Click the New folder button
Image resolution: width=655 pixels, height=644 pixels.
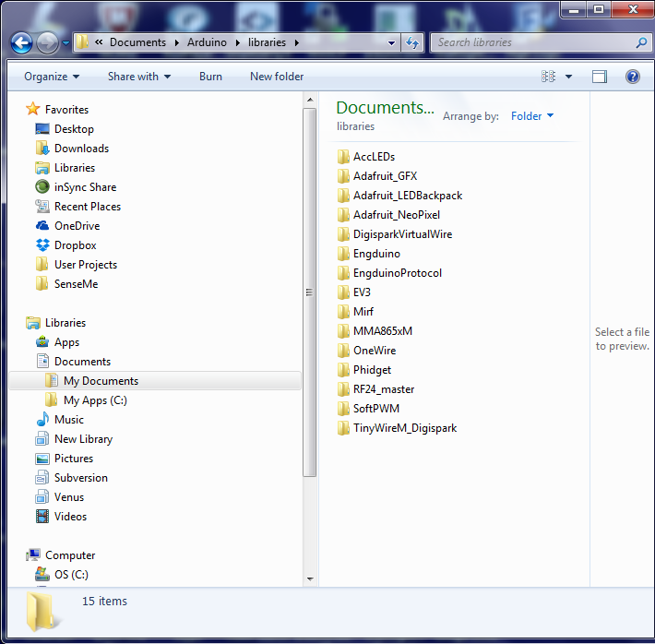coord(277,77)
